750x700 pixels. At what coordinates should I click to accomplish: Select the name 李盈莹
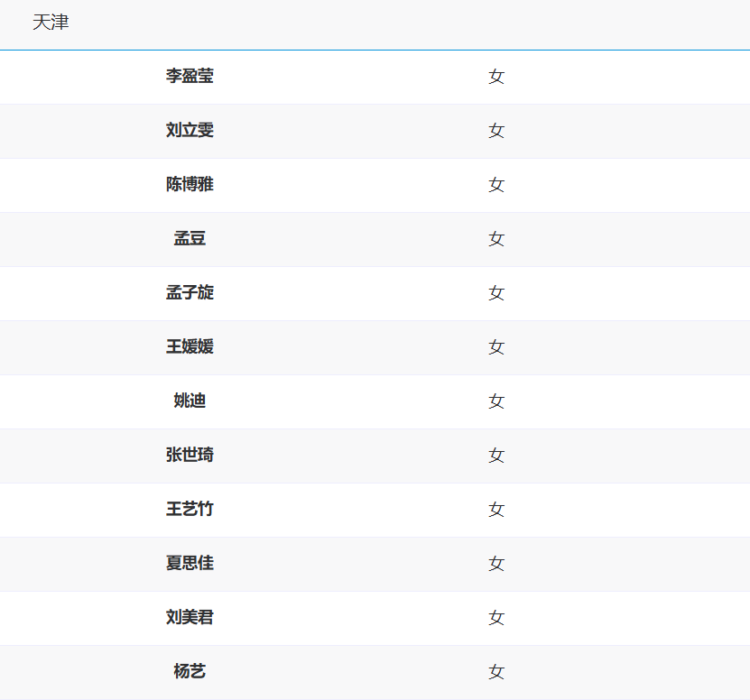[189, 77]
